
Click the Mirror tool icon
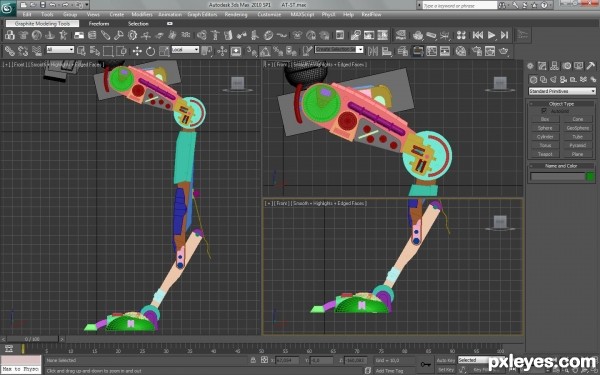(x=373, y=51)
